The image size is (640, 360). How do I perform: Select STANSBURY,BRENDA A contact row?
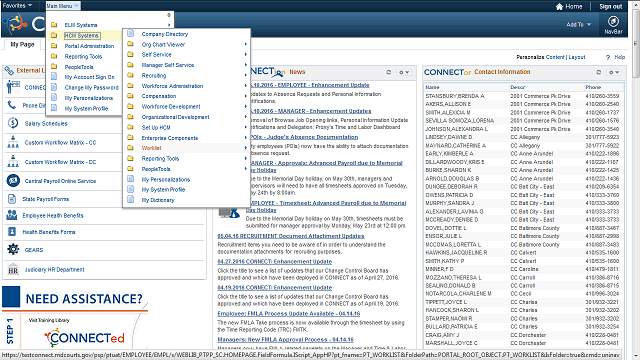(524, 96)
